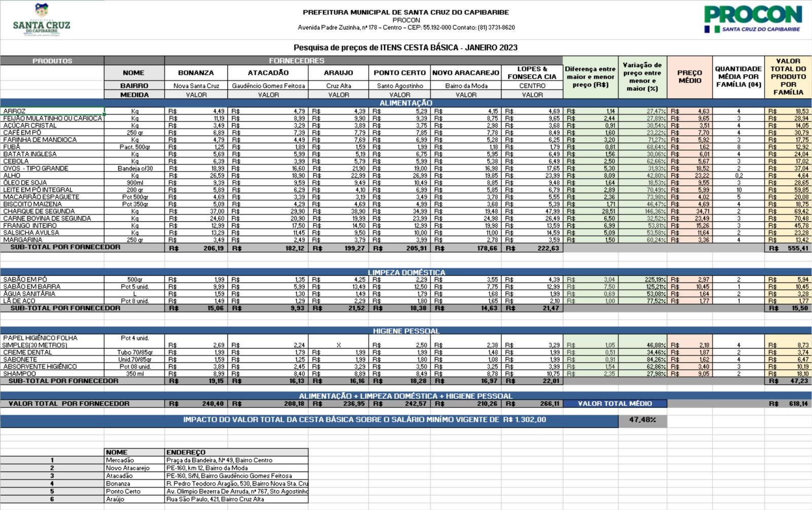Screen dimensions: 812x510
Task: Select the FRANGO INTEIRO cell
Action: [x=52, y=225]
